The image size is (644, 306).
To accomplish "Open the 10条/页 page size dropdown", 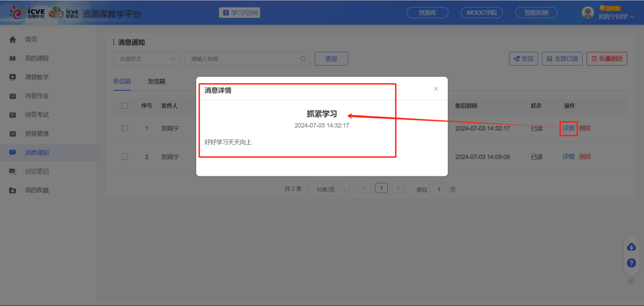I will [x=328, y=189].
